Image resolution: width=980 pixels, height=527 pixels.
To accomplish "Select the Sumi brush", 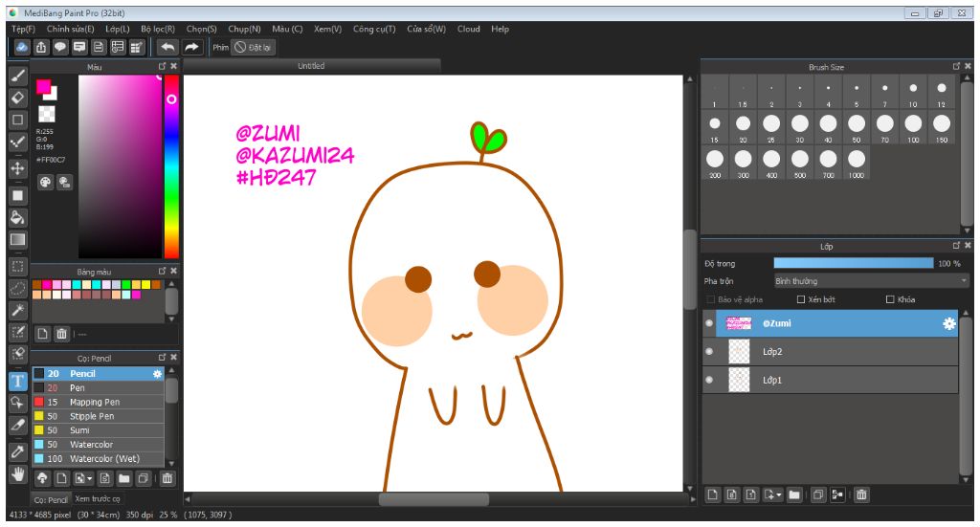I will click(99, 430).
